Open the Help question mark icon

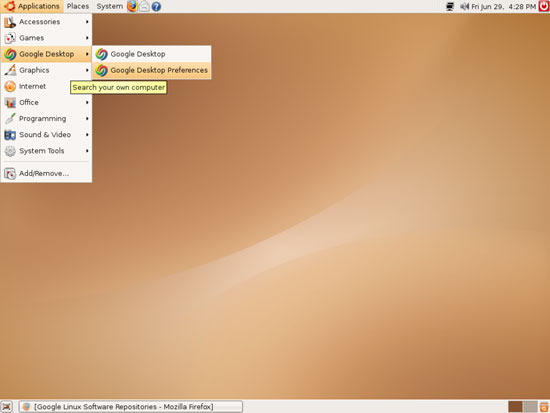click(156, 6)
